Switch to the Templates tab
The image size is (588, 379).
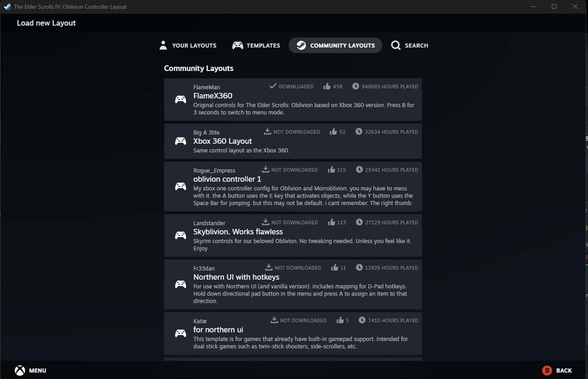click(x=256, y=45)
